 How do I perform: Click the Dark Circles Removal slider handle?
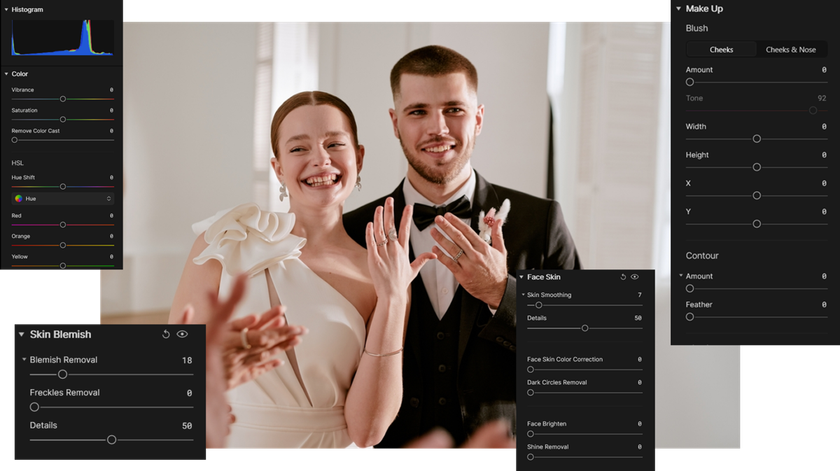(531, 392)
